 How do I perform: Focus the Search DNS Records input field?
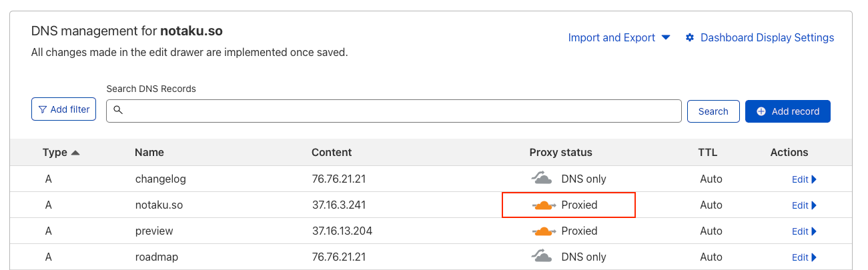(400, 111)
